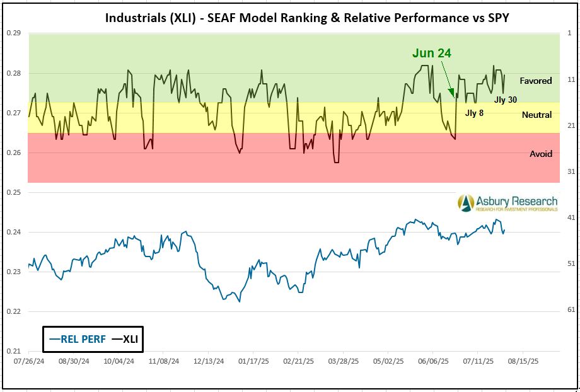Select the REL PERF legend entry
This screenshot has height=392, width=580.
pos(76,339)
